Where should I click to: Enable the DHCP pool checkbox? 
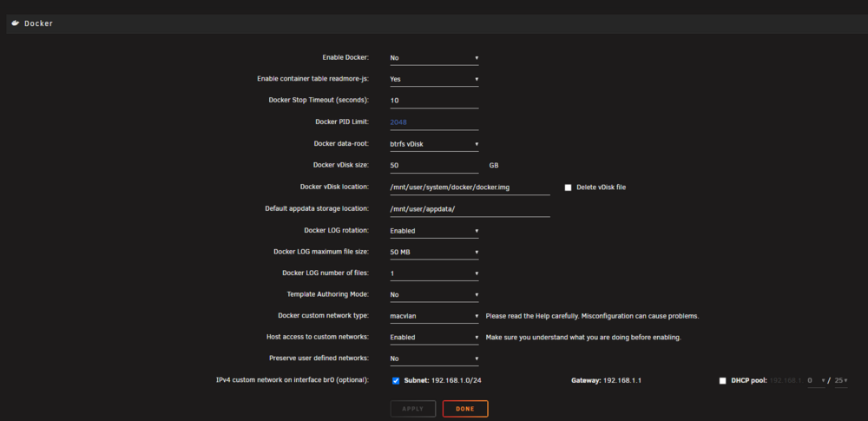(722, 381)
